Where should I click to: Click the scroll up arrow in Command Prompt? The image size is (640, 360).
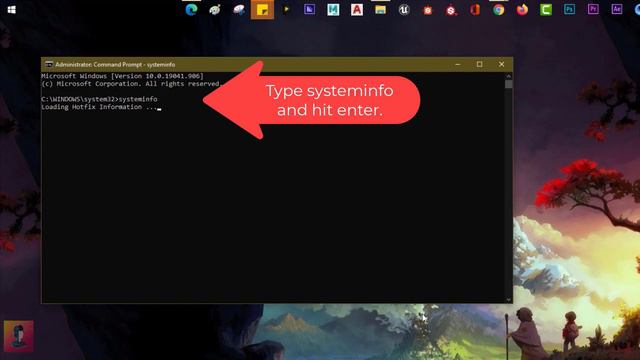pyautogui.click(x=509, y=76)
